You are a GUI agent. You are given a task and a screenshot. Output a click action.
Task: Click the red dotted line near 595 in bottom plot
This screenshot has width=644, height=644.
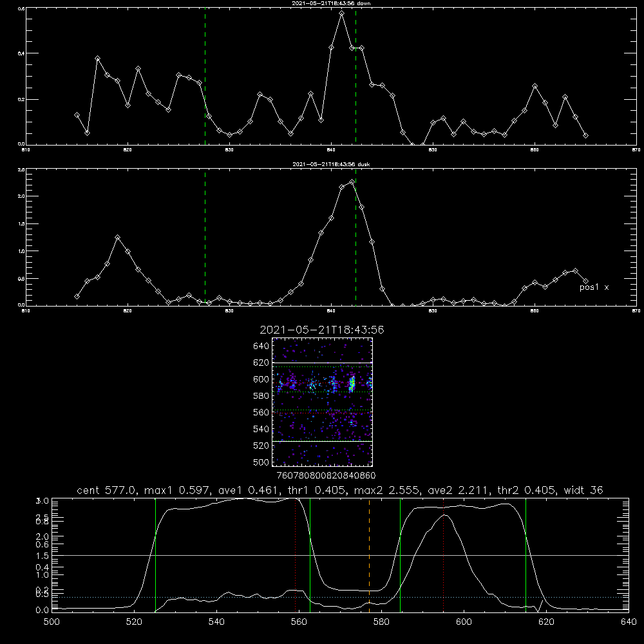tap(443, 554)
